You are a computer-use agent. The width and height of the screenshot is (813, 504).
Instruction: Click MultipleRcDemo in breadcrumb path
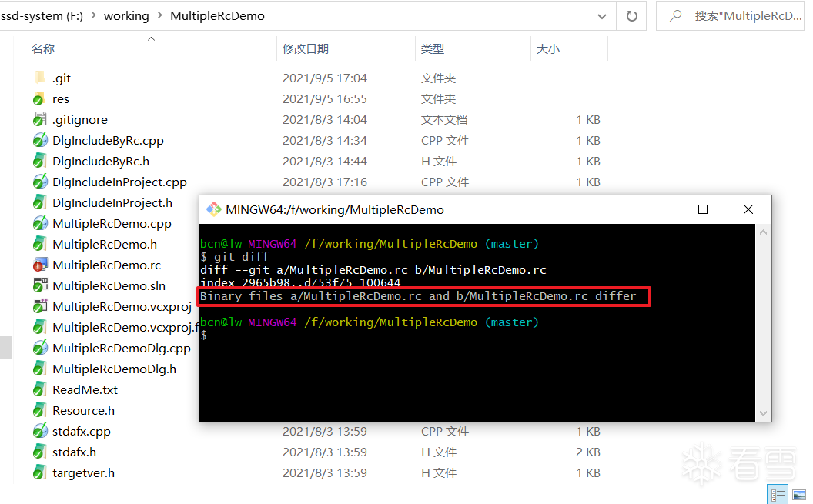[x=217, y=16]
